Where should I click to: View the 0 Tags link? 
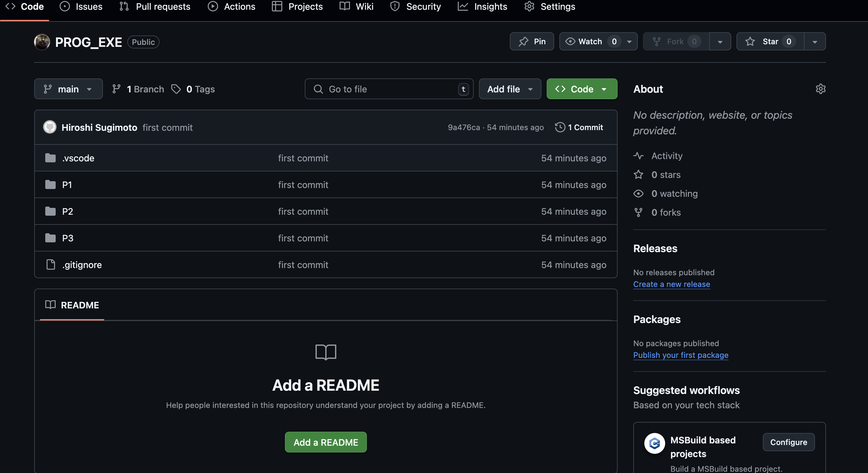pos(193,89)
